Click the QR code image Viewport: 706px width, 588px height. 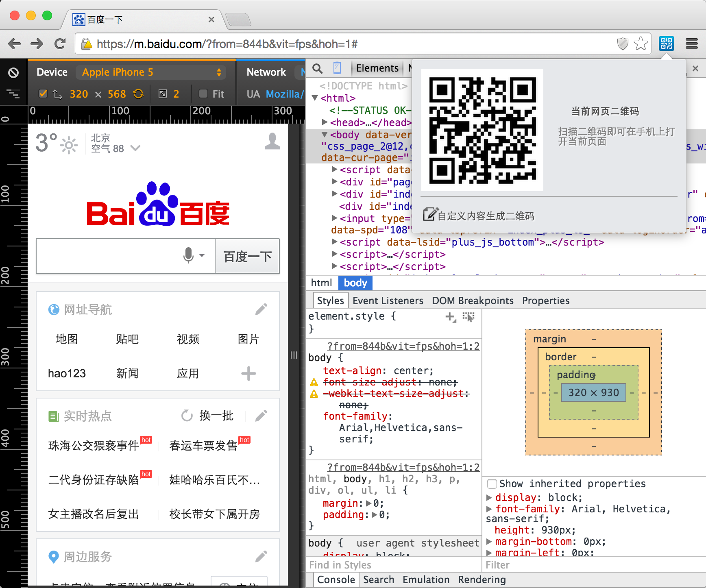tap(482, 130)
